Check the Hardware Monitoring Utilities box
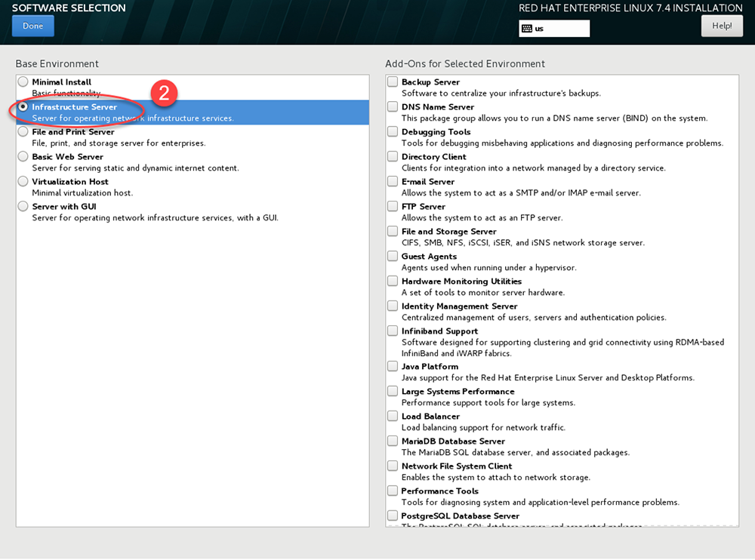The image size is (755, 560). coord(393,281)
